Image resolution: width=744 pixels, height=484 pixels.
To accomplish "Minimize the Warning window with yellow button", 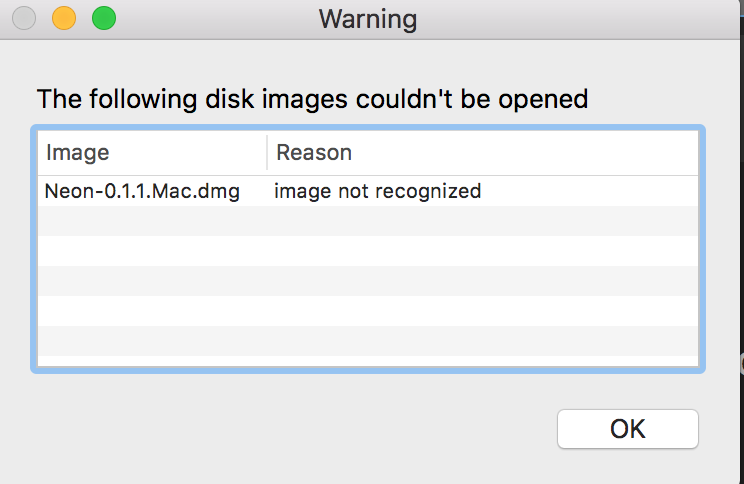I will pyautogui.click(x=64, y=18).
